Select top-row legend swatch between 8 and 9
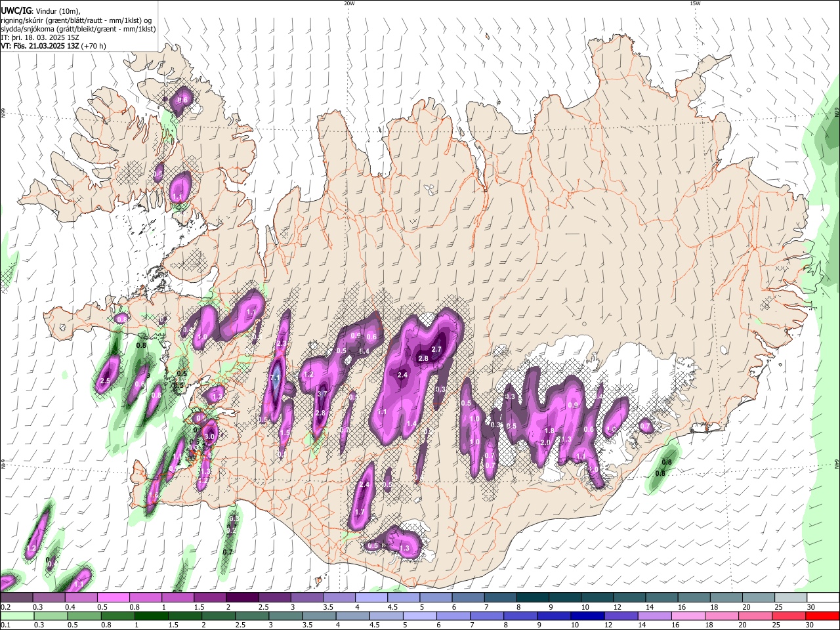Image resolution: width=840 pixels, height=630 pixels. [x=533, y=597]
